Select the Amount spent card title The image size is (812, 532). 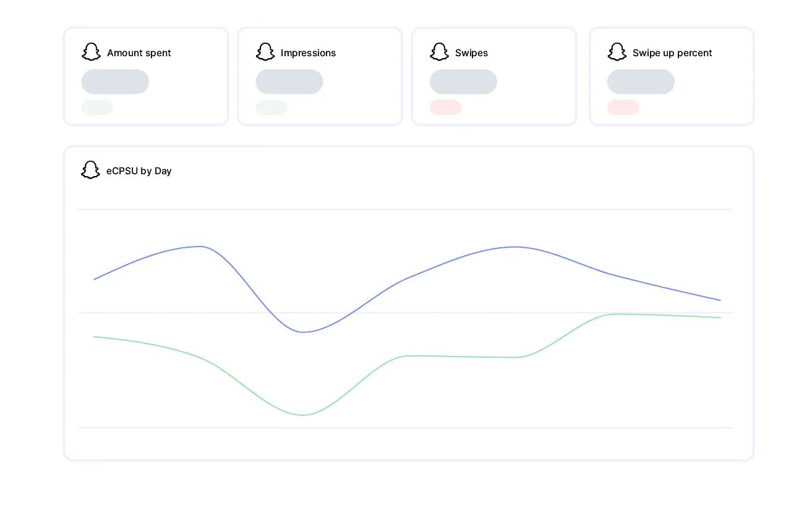[x=139, y=53]
